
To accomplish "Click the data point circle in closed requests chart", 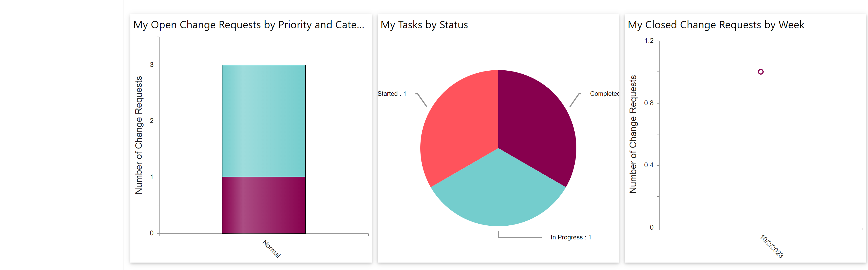I will [x=761, y=72].
